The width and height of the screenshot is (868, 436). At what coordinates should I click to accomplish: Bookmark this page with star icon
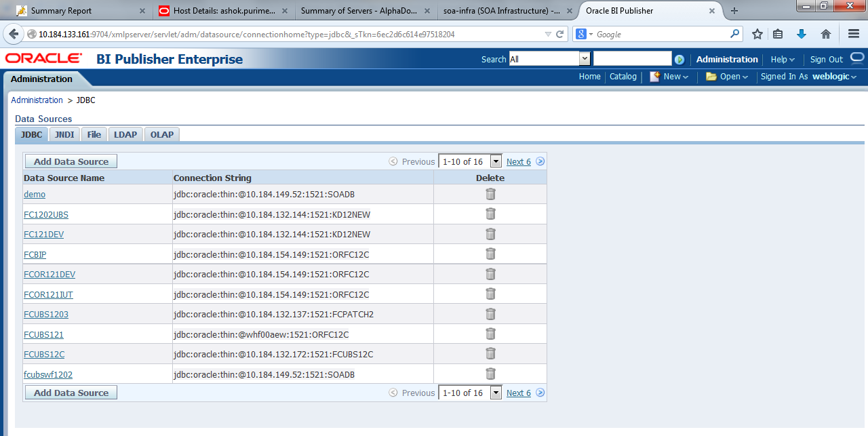tap(757, 34)
